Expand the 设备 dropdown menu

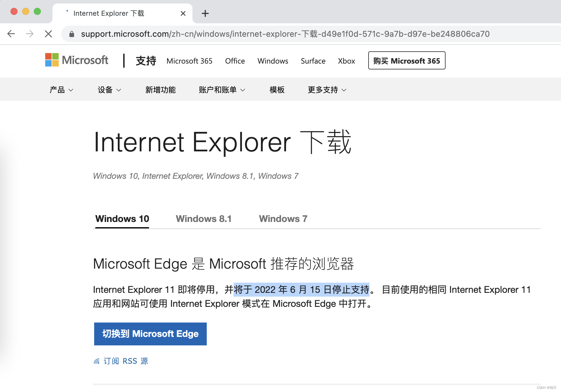click(x=109, y=90)
